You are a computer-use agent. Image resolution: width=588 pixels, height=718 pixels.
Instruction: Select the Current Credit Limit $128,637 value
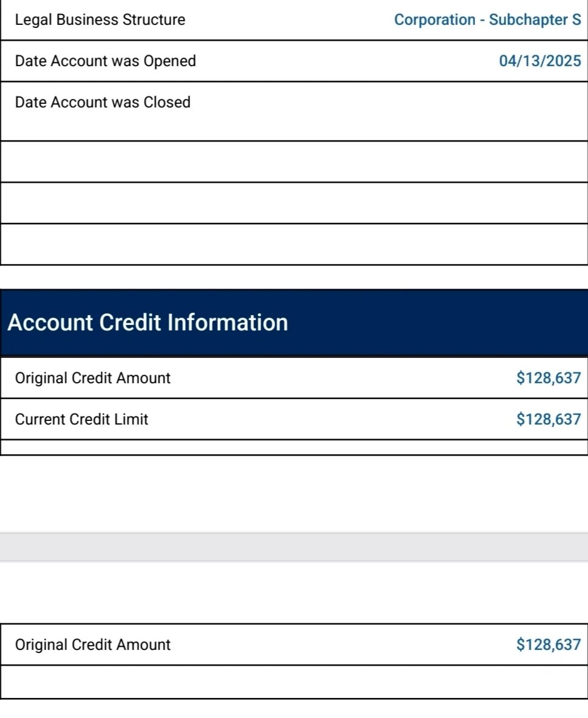click(549, 419)
